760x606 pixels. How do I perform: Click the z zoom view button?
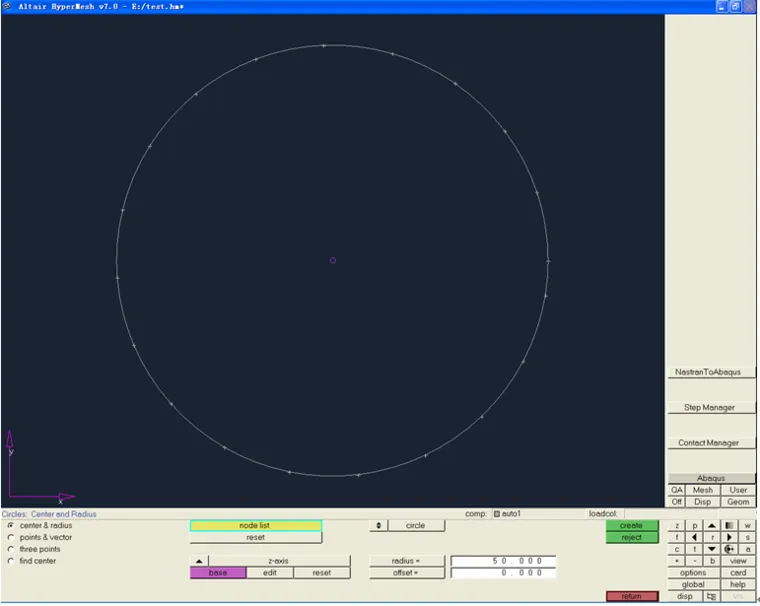click(677, 526)
